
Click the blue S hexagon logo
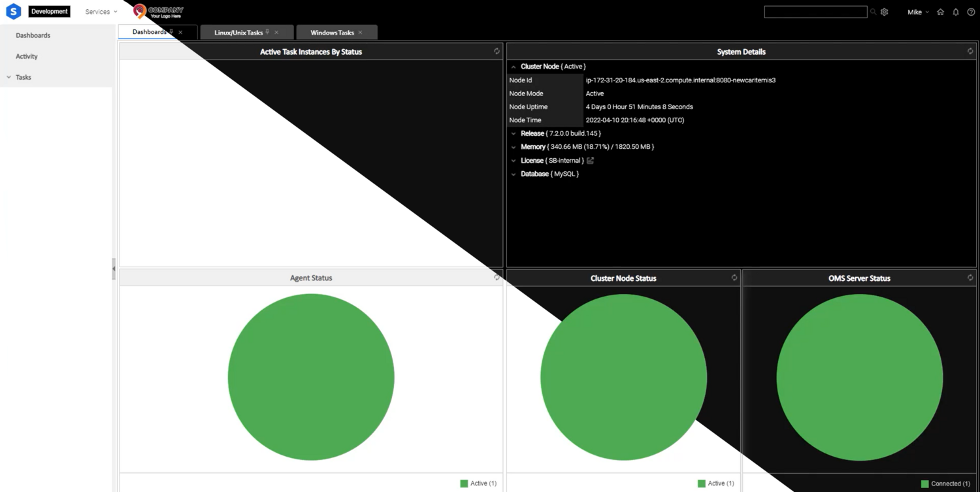(x=13, y=11)
